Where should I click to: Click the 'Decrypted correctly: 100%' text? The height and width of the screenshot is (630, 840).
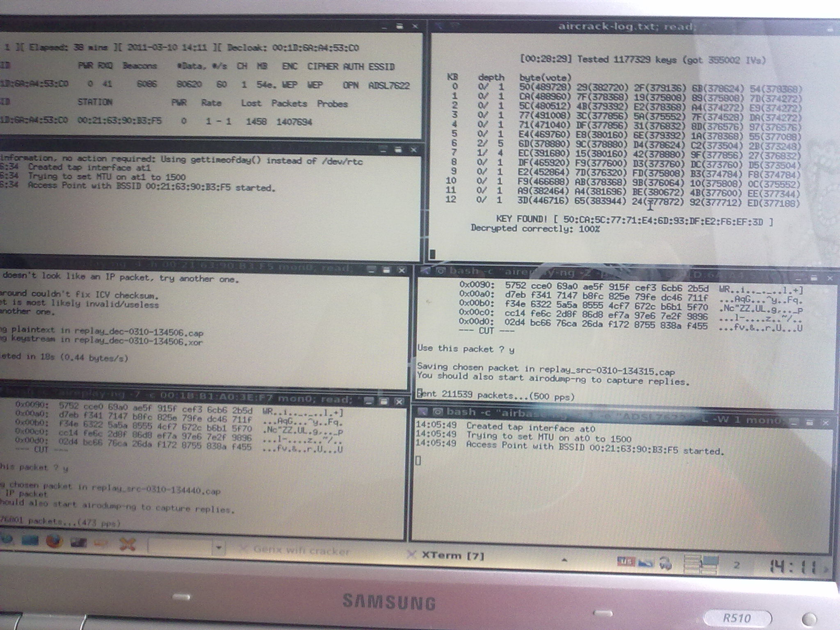[535, 228]
